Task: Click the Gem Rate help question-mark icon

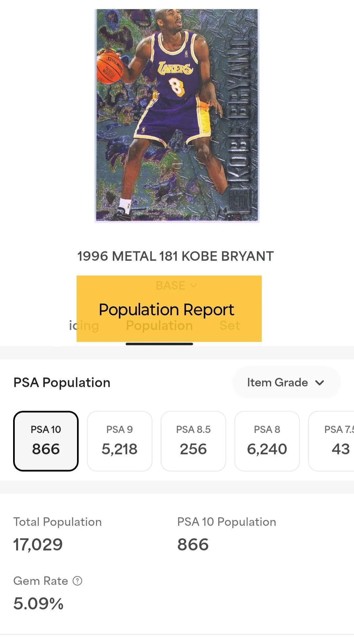Action: (77, 581)
